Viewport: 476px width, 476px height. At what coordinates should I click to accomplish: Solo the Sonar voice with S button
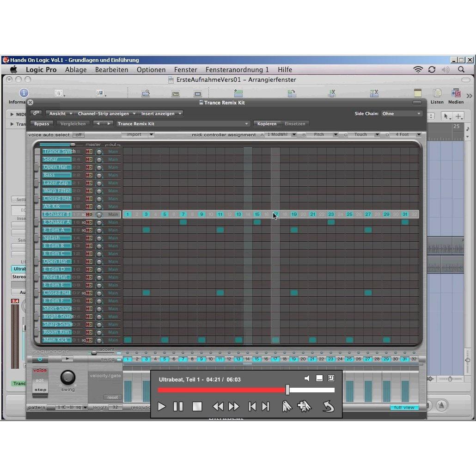point(91,159)
